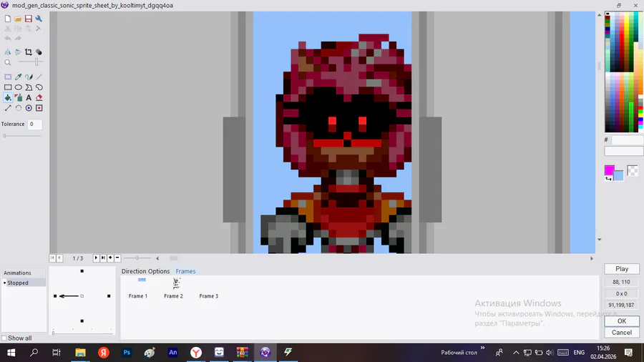The height and width of the screenshot is (362, 644).
Task: Select the Rectangle shape tool
Action: [8, 87]
